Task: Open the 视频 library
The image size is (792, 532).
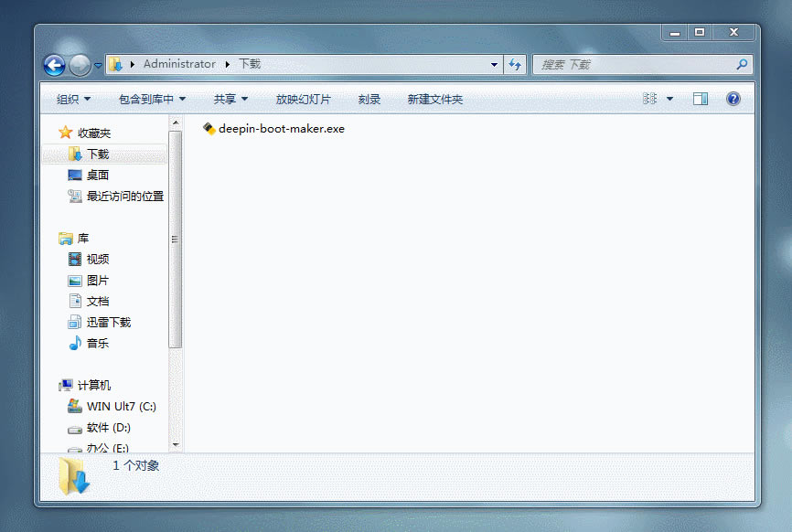Action: [x=98, y=260]
